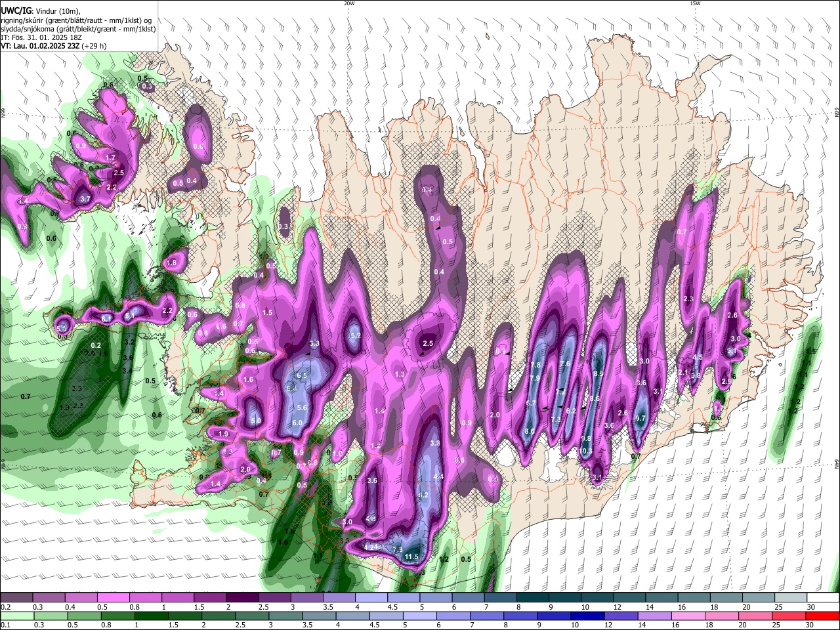Click the darkest purple 2 swatch in snow scale
This screenshot has height=630, width=840.
point(242,598)
